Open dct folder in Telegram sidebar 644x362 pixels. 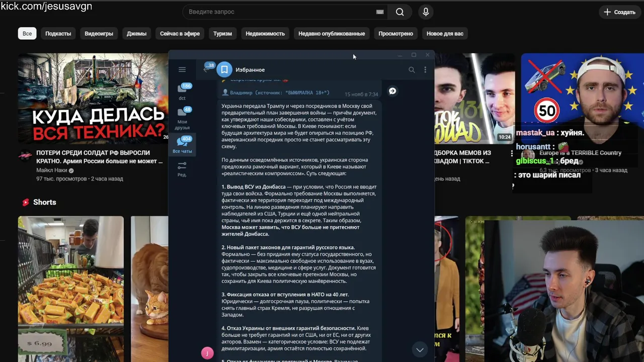pos(182,92)
